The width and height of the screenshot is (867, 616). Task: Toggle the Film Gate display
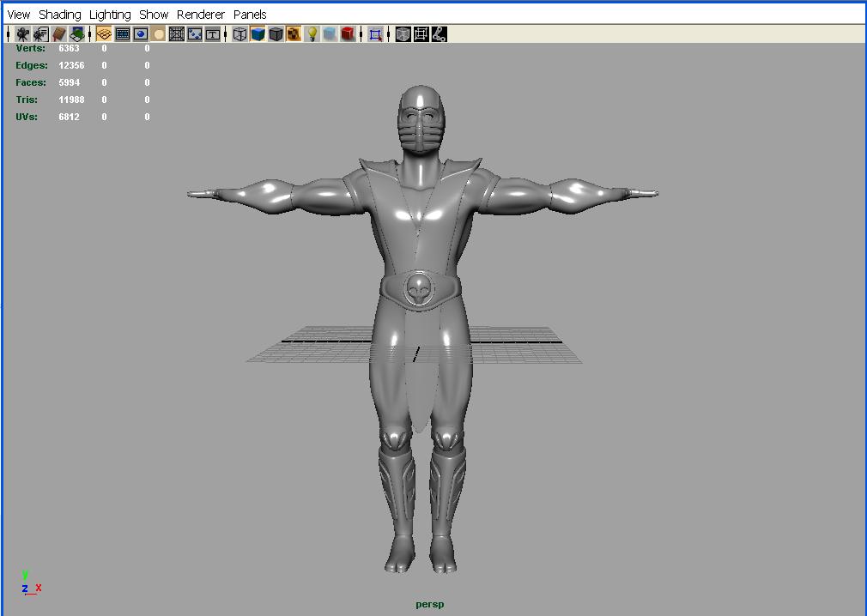122,34
